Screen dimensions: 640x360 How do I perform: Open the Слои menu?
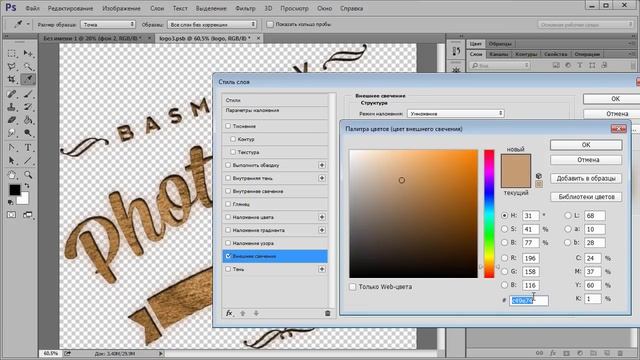157,8
